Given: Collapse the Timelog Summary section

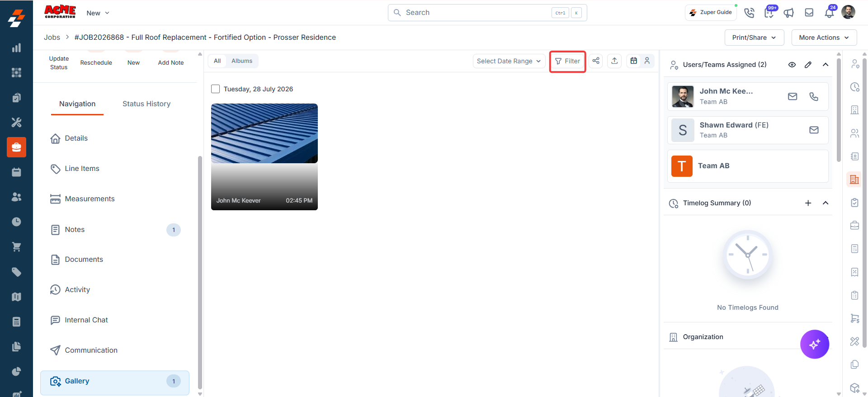Looking at the screenshot, I should pos(826,203).
